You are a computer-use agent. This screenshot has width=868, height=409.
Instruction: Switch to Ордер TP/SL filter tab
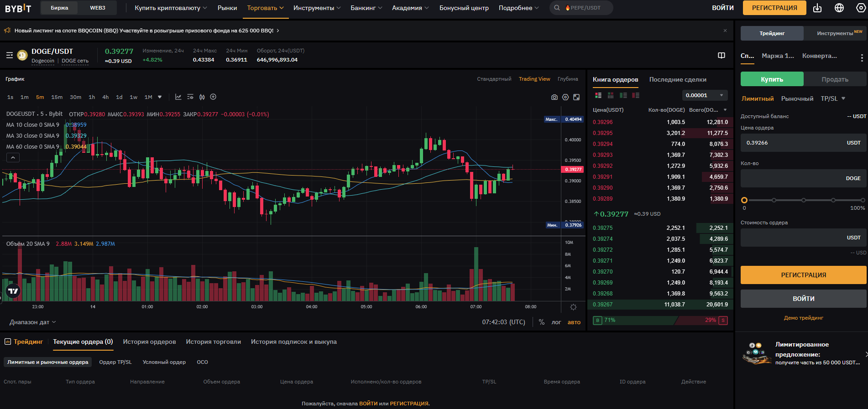coord(115,362)
